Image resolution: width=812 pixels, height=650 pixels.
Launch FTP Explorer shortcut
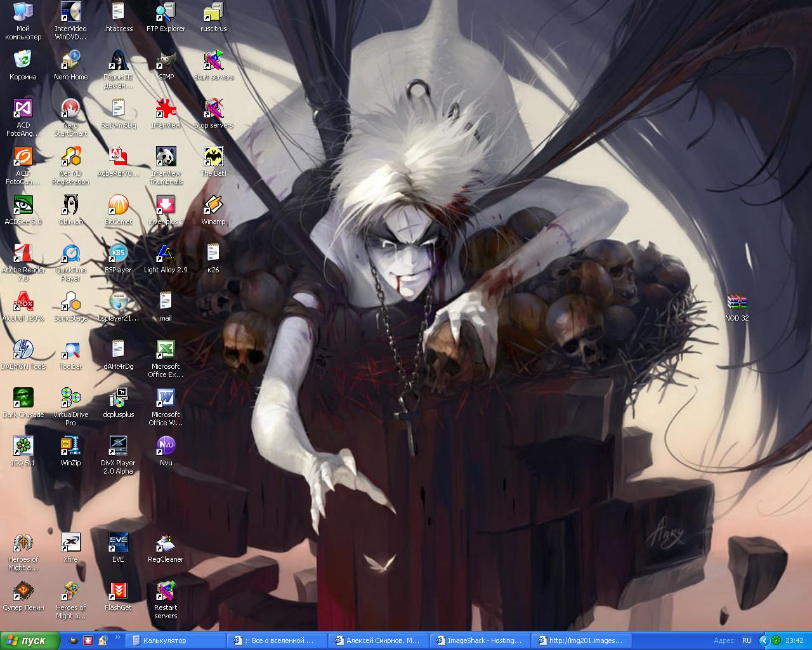(x=166, y=17)
